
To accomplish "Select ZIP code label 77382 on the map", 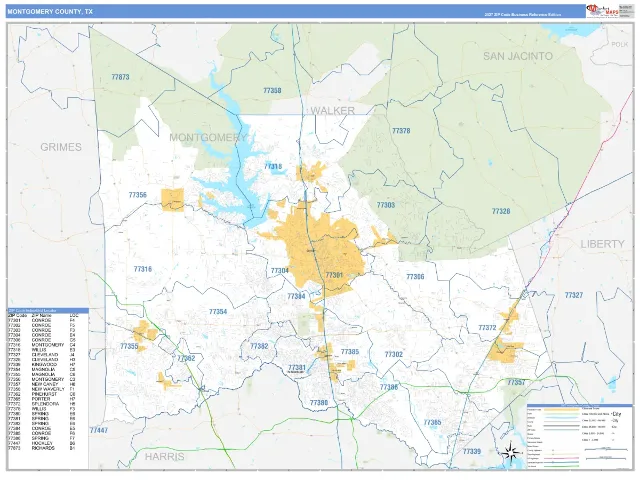I will click(259, 346).
